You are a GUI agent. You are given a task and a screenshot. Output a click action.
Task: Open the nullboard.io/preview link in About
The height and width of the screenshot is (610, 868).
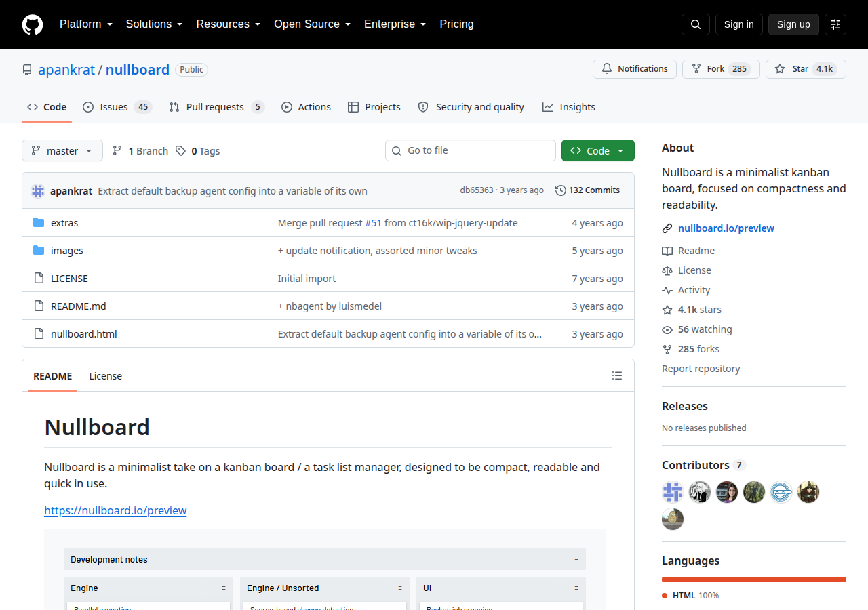[726, 228]
